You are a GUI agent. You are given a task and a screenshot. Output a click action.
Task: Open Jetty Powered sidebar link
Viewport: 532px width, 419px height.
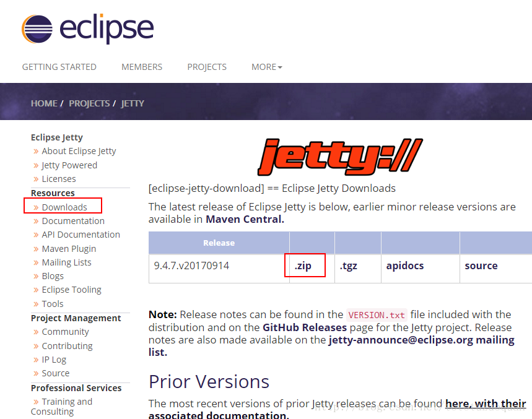tap(69, 165)
